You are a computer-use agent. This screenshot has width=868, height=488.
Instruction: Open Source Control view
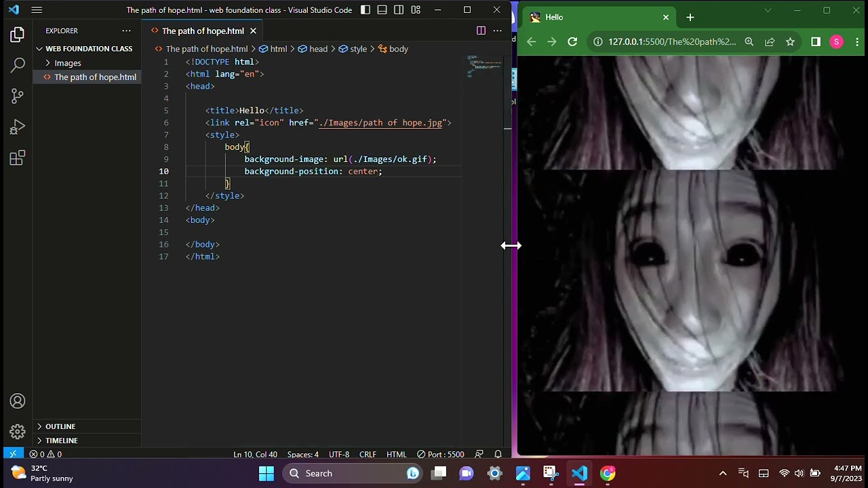pyautogui.click(x=18, y=96)
